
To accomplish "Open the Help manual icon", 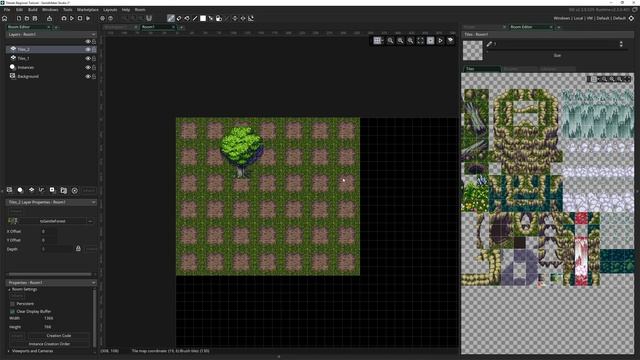I will (111, 18).
